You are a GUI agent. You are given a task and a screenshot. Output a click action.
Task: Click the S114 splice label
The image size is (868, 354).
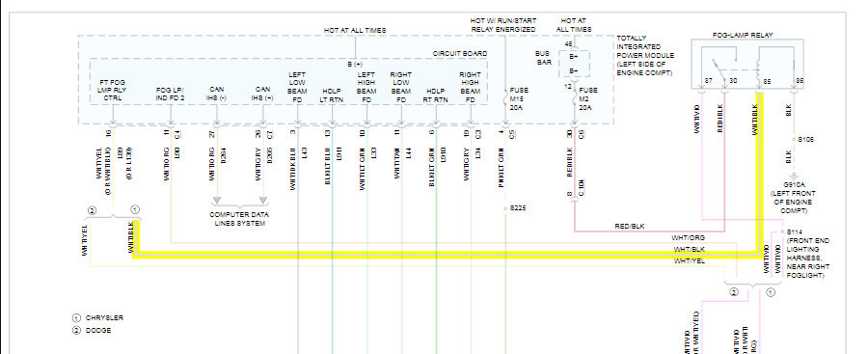coord(796,232)
